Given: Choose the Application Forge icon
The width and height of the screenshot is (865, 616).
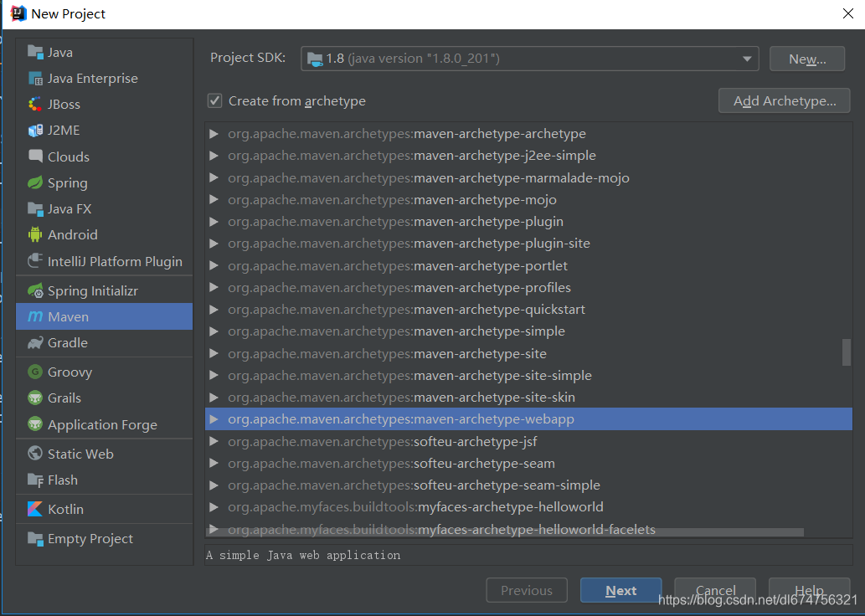Looking at the screenshot, I should [x=35, y=424].
